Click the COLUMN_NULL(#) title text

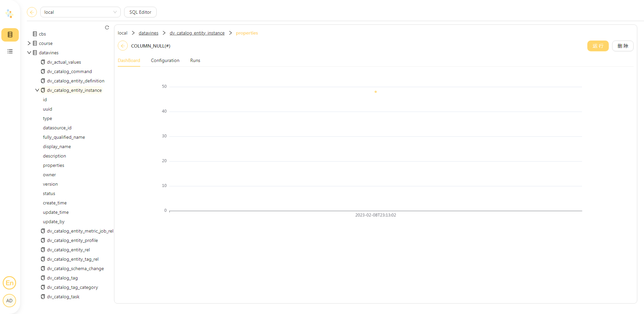(151, 46)
